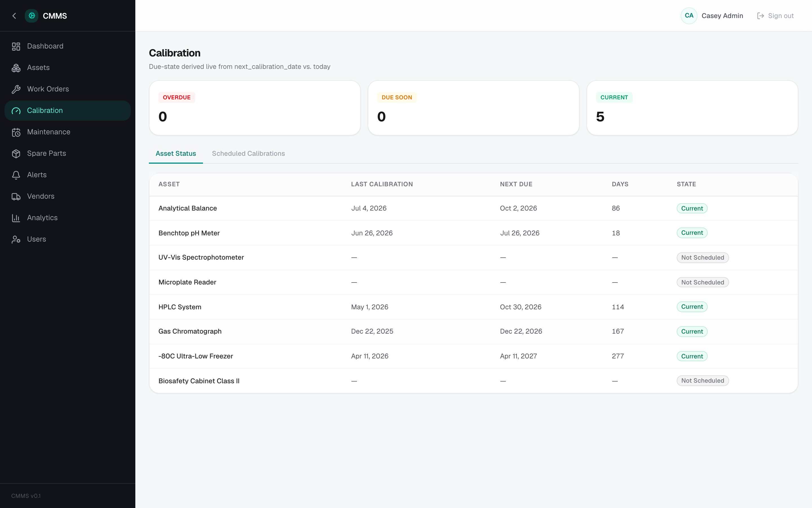Click the Current badge for HPLC System
Image resolution: width=812 pixels, height=508 pixels.
click(692, 307)
